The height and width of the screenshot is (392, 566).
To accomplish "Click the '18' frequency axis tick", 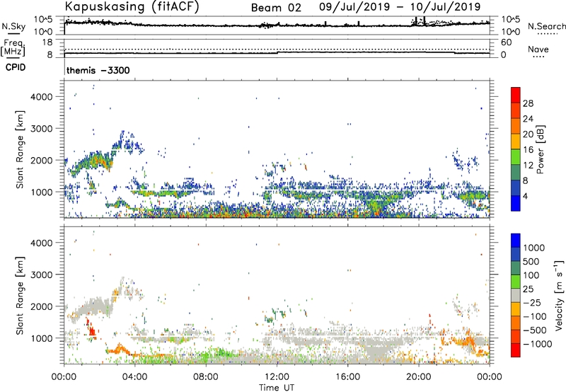I will 47,42.
